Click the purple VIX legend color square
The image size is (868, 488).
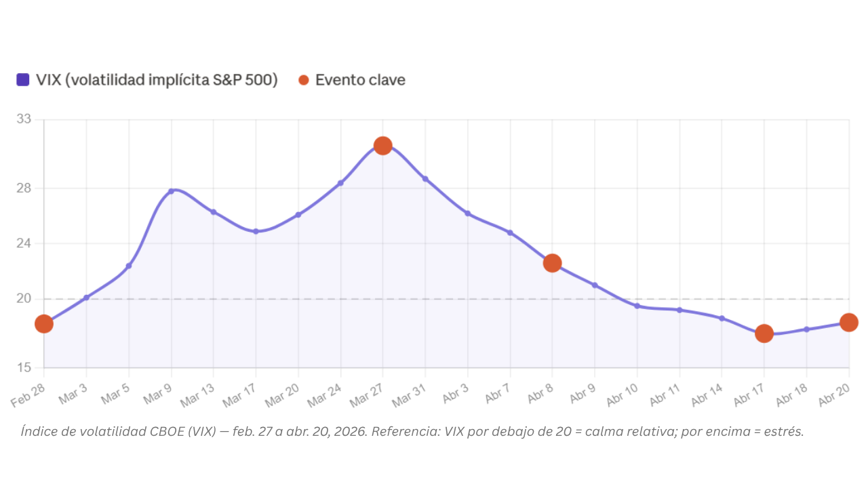coord(23,80)
